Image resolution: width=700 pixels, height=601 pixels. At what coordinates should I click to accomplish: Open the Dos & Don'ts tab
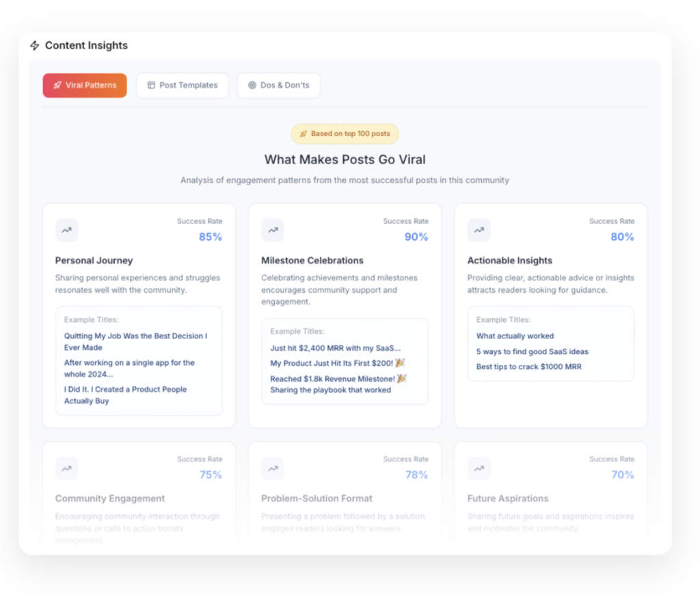[x=278, y=85]
